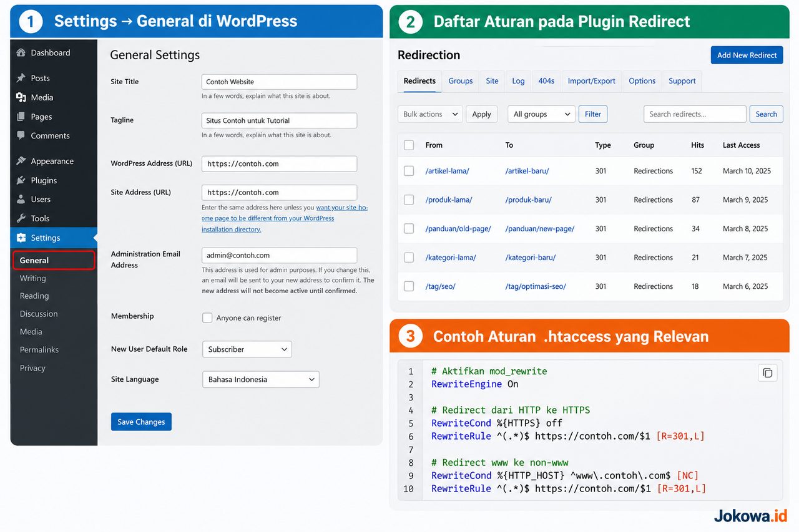
Task: Select the /produk-lama/ redirect checkbox
Action: pyautogui.click(x=409, y=200)
